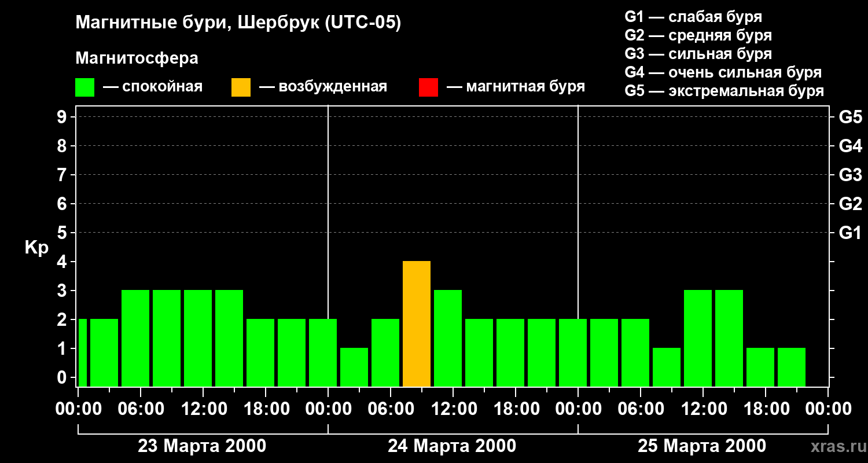Select the orange Kp 4 bar on 24 March
This screenshot has height=463, width=868.
pos(417,324)
